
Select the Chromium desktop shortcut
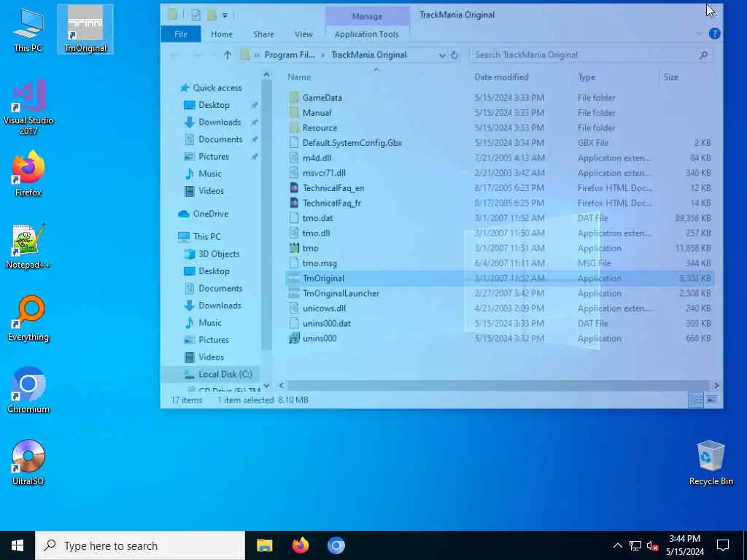28,390
